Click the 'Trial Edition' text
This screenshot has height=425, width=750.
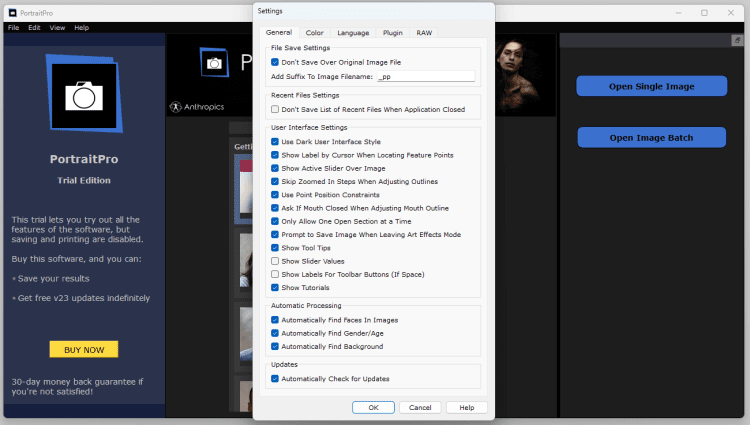pos(84,180)
